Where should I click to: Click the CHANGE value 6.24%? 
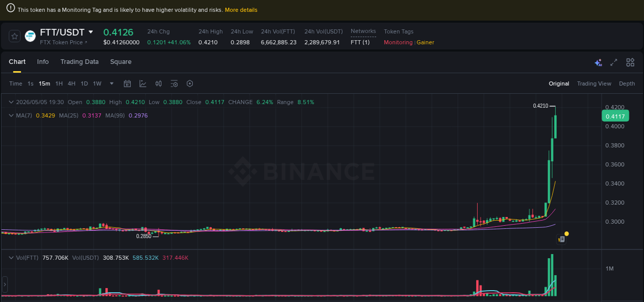(x=265, y=102)
